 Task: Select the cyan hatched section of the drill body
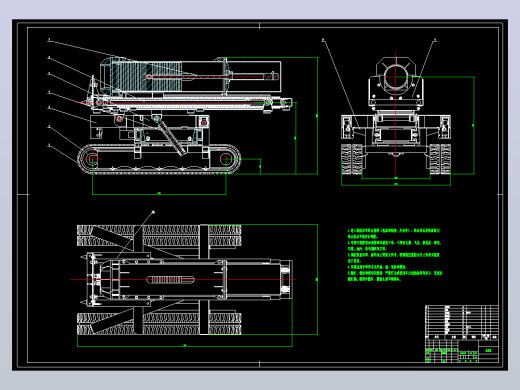point(146,77)
